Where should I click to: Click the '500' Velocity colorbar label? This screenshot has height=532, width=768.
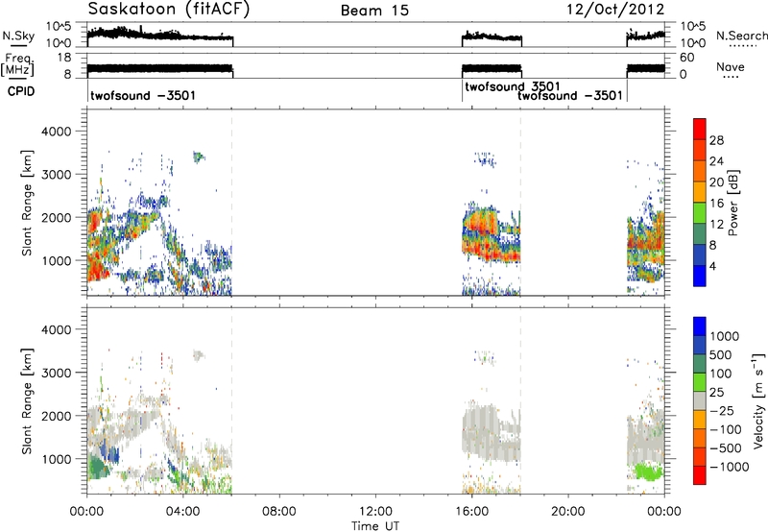tap(721, 354)
